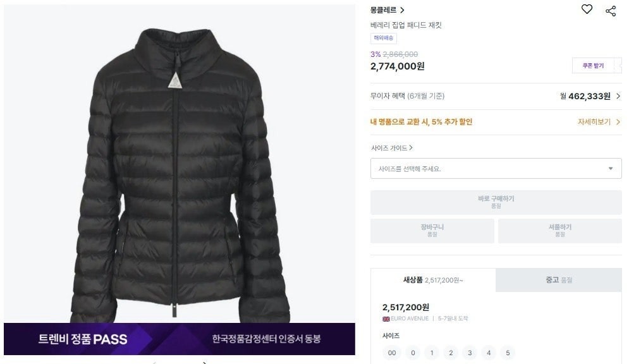
Task: Open the 몽클레르 brand page chevron
Action: tap(402, 10)
